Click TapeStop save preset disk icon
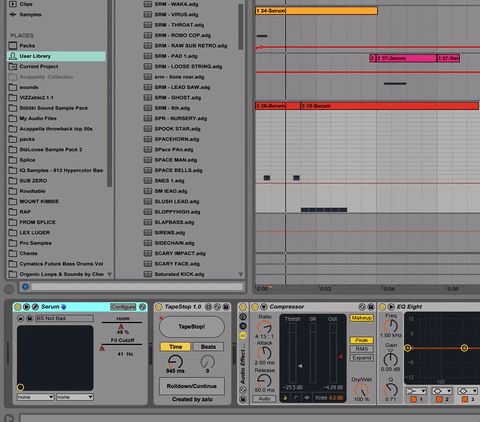The image size is (480, 422). (226, 307)
